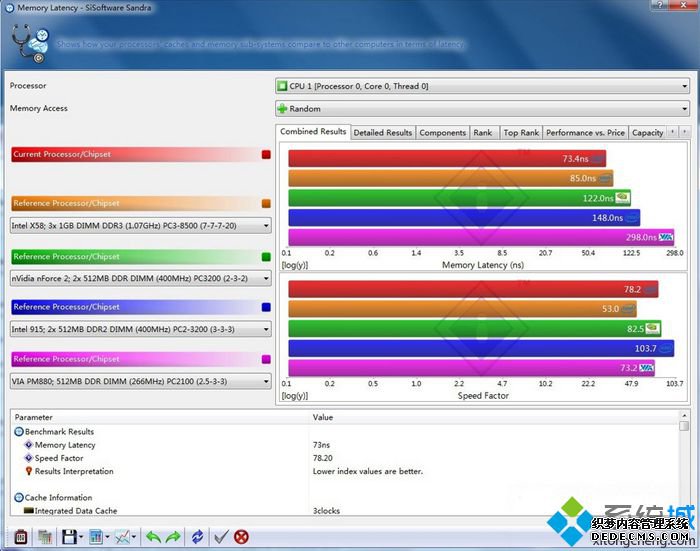Open the Rank tab
The image size is (700, 551).
[x=483, y=133]
